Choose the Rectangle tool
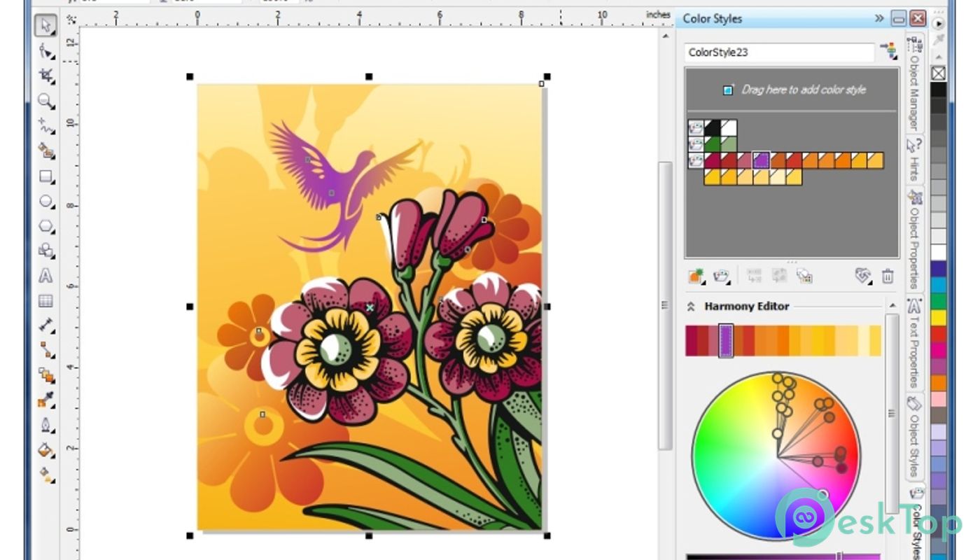This screenshot has height=560, width=980. [x=46, y=176]
